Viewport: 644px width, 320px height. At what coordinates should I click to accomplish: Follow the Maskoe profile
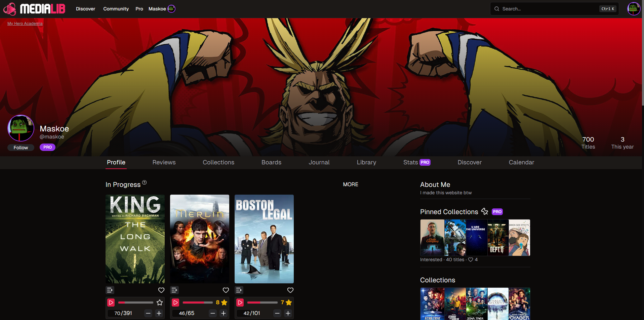[x=21, y=148]
